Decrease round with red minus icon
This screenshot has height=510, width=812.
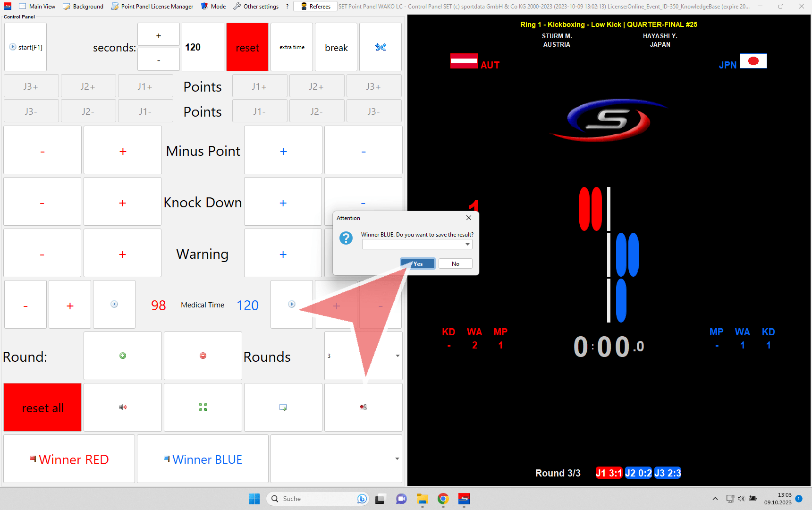click(203, 356)
